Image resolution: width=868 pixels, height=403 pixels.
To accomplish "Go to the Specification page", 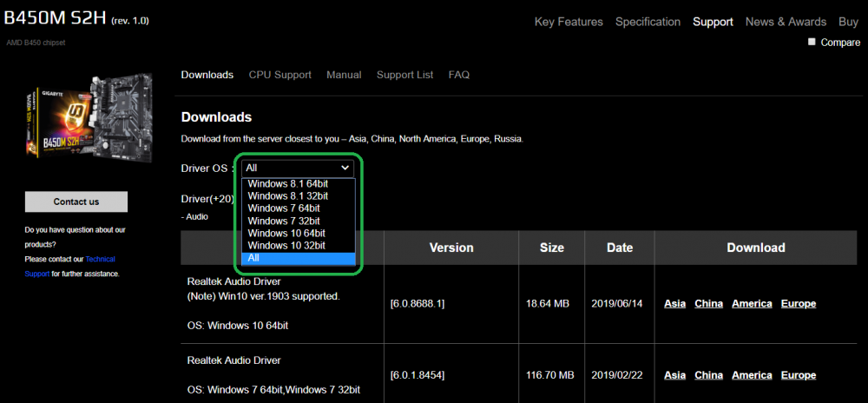I will pyautogui.click(x=648, y=22).
